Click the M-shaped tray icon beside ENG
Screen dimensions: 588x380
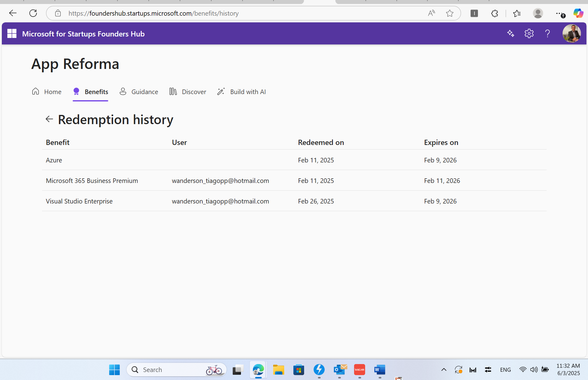473,370
